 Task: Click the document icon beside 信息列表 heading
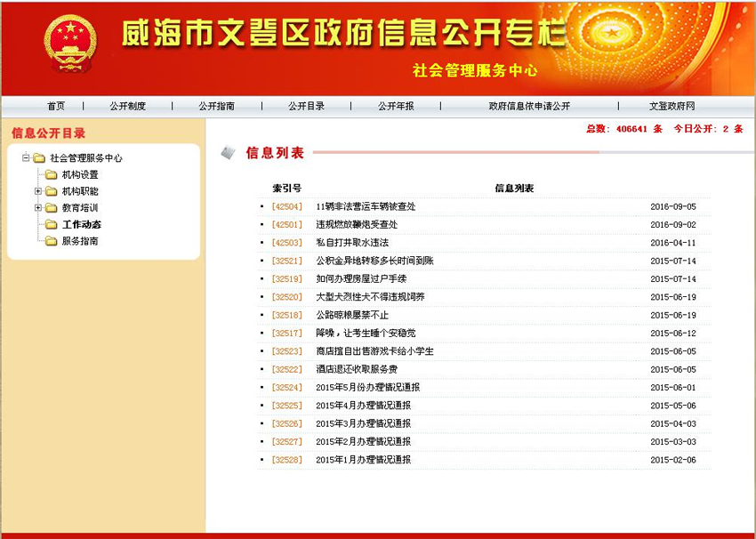[x=229, y=153]
